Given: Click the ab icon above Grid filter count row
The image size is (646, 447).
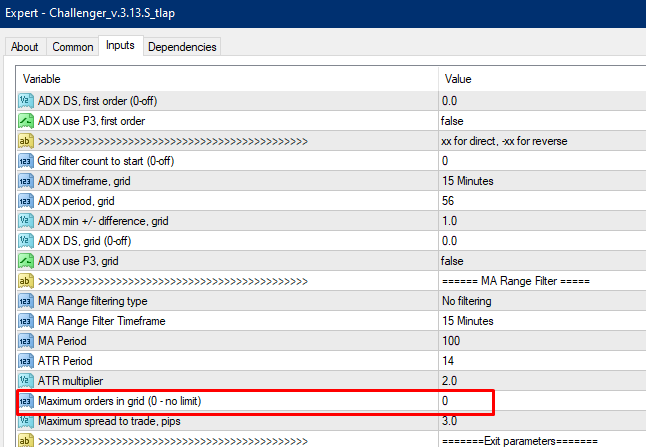Looking at the screenshot, I should click(26, 141).
